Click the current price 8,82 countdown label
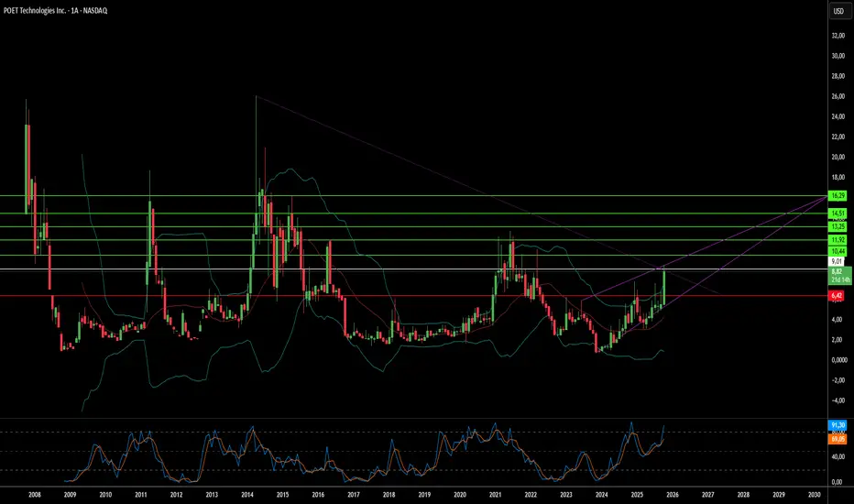This screenshot has height=504, width=854. click(x=839, y=275)
